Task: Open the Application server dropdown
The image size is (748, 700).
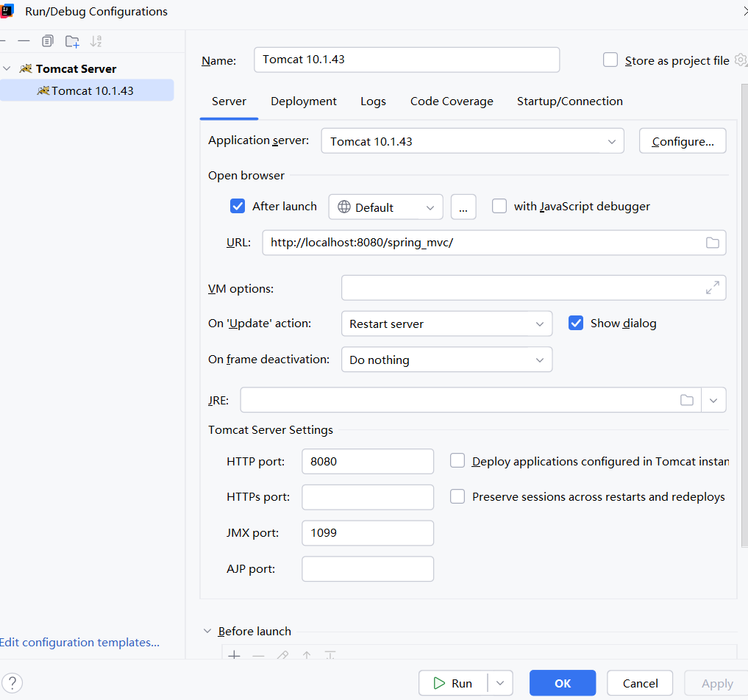Action: point(472,141)
